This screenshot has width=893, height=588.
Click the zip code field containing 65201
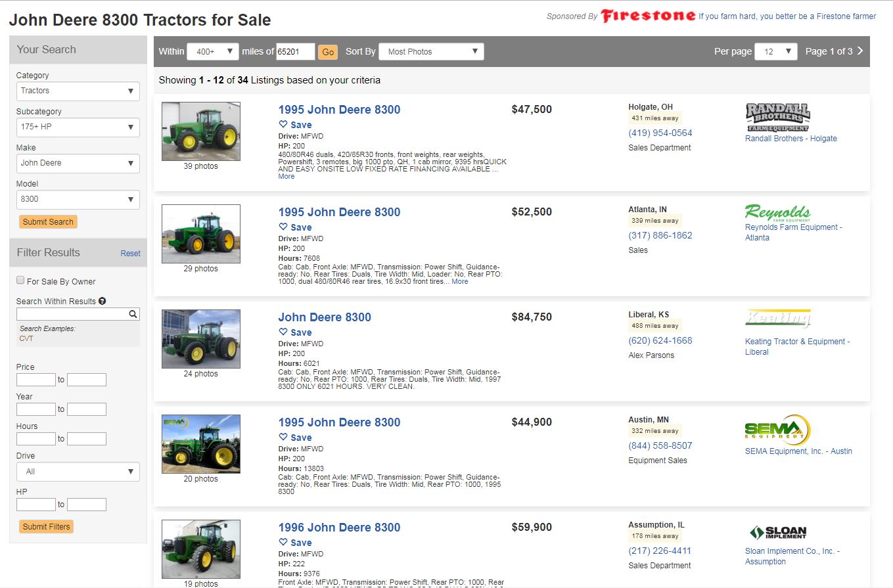coord(296,51)
